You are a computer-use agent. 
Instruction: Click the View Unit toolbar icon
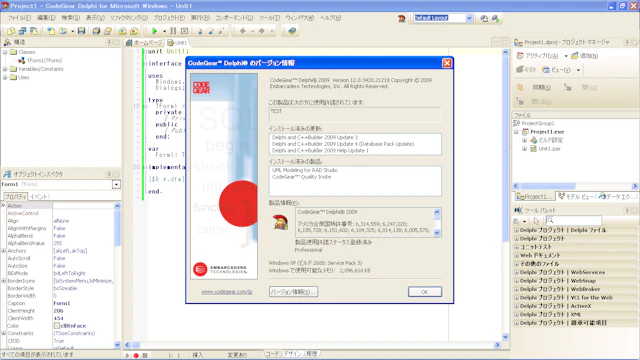pyautogui.click(x=11, y=31)
